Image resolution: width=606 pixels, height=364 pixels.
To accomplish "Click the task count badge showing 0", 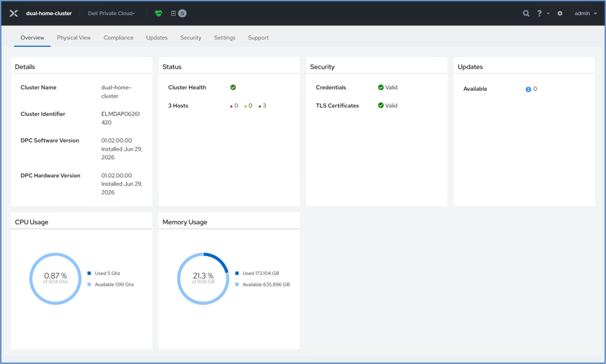I will (x=182, y=13).
